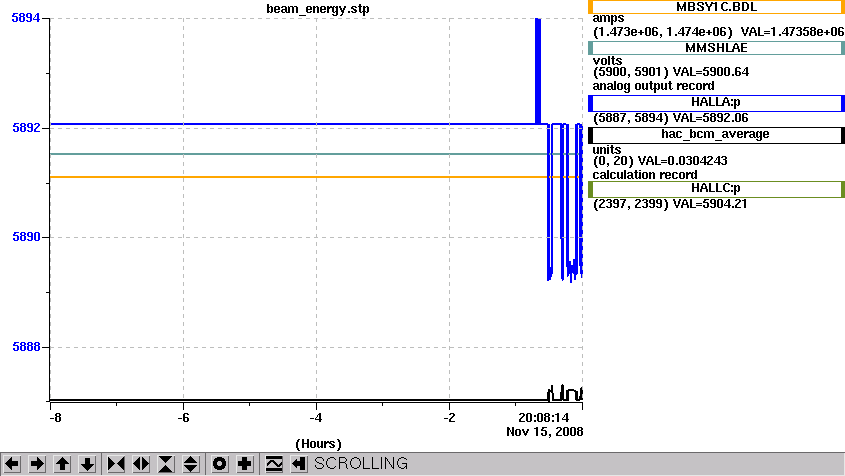This screenshot has height=476, width=845.
Task: Click the 'volts' units label
Action: coord(607,61)
